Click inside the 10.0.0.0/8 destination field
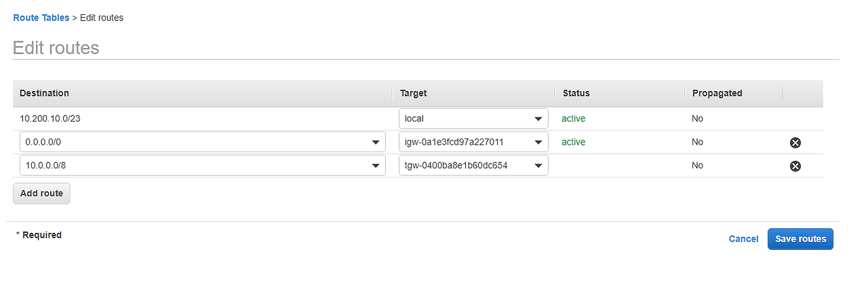The height and width of the screenshot is (281, 868). point(202,166)
